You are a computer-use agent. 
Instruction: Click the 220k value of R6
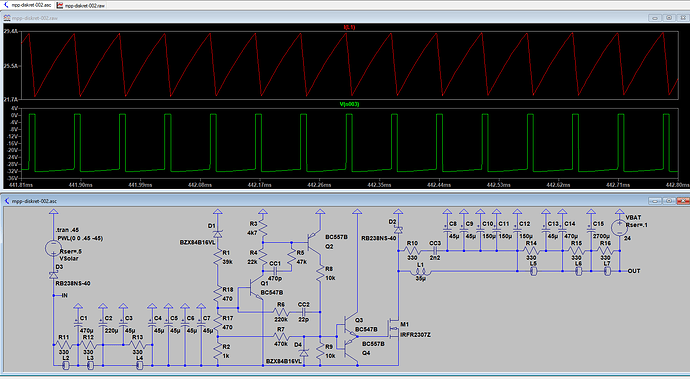(281, 320)
